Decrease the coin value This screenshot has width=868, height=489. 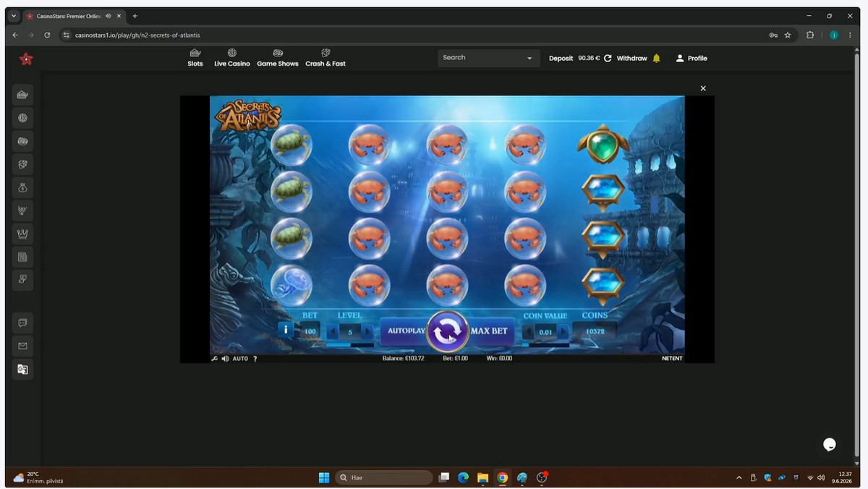(x=528, y=331)
